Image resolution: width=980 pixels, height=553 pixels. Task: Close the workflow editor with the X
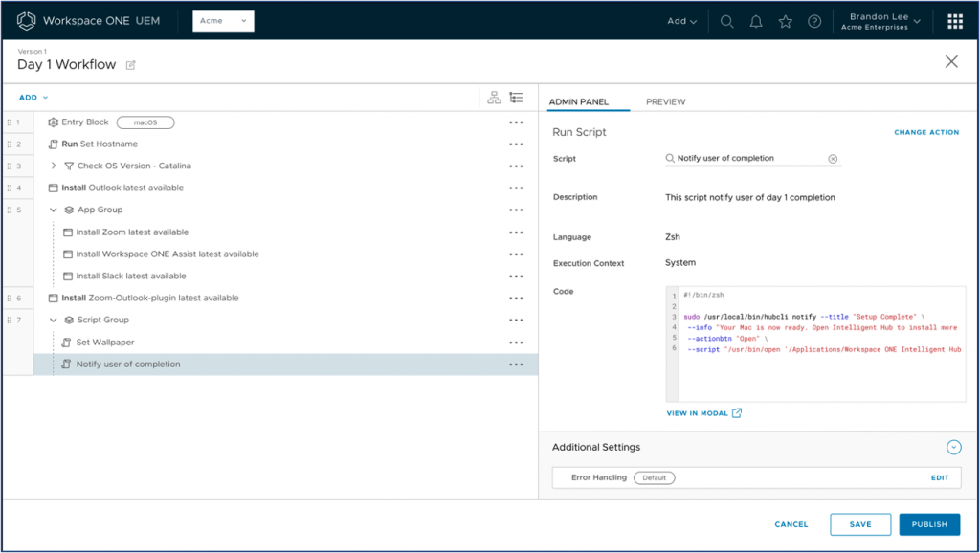(x=951, y=61)
